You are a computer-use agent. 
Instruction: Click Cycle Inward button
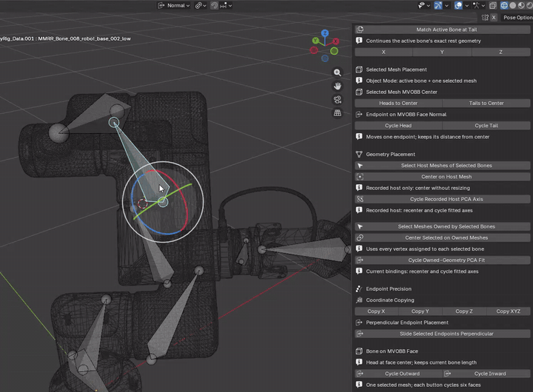(x=486, y=374)
